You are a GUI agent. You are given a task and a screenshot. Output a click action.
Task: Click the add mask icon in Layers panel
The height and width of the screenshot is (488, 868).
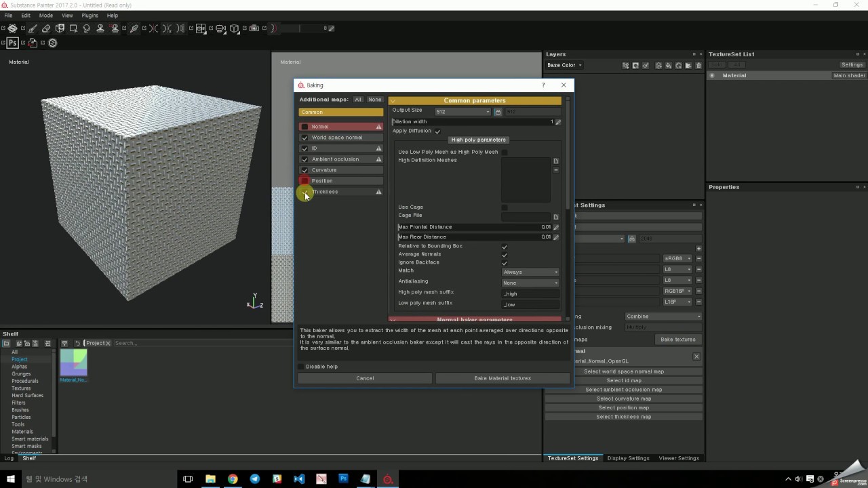635,66
